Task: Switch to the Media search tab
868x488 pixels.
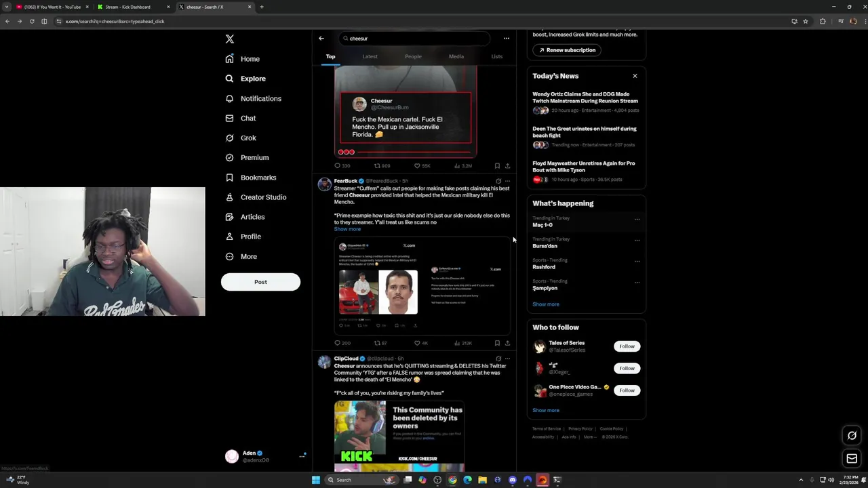Action: [456, 56]
